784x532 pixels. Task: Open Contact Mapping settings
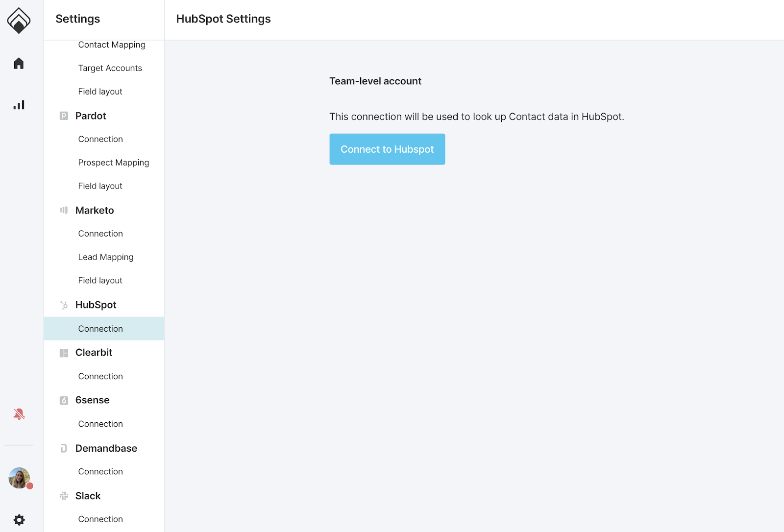click(112, 45)
